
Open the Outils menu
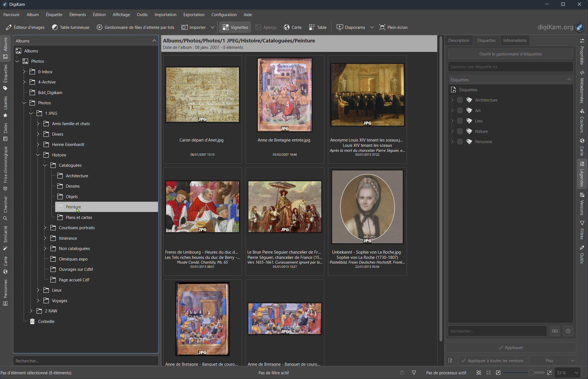pyautogui.click(x=142, y=14)
